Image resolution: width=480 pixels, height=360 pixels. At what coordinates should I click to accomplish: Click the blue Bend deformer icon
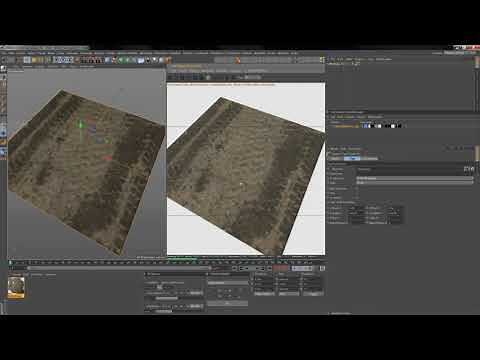click(x=141, y=60)
